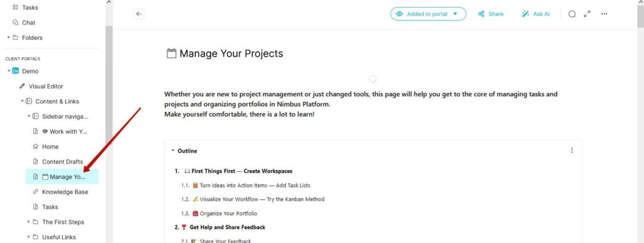The width and height of the screenshot is (644, 243).
Task: Open the comments bubble icon
Action: click(572, 14)
